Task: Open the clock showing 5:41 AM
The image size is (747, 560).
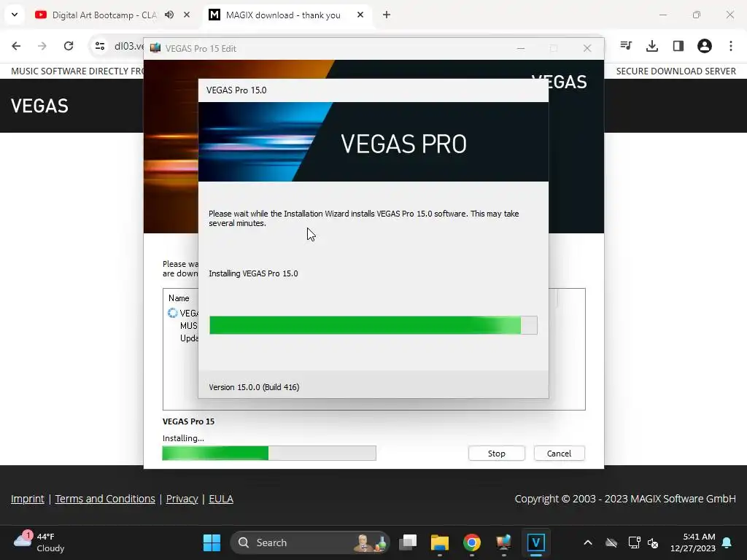Action: click(693, 542)
